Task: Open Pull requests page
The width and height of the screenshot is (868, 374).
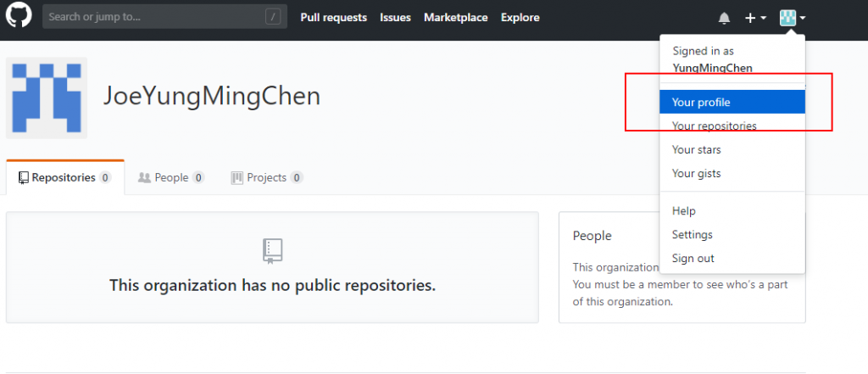Action: [x=334, y=18]
